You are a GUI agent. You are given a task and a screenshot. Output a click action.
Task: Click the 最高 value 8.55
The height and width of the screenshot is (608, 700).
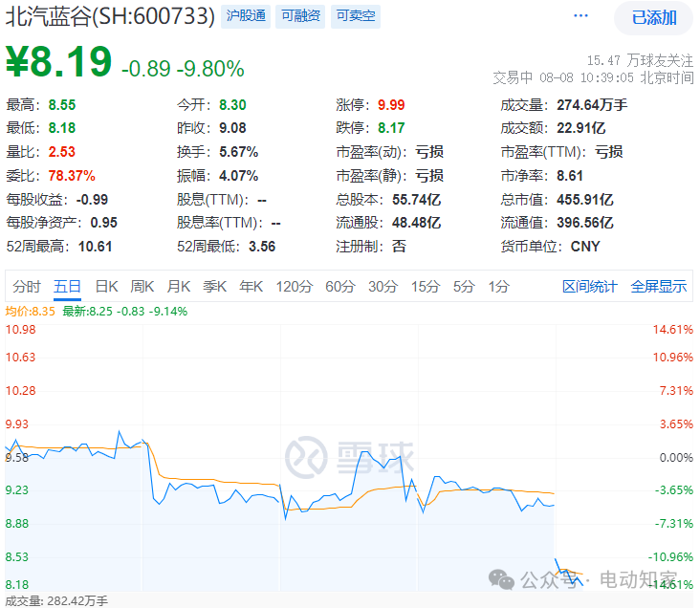click(62, 105)
